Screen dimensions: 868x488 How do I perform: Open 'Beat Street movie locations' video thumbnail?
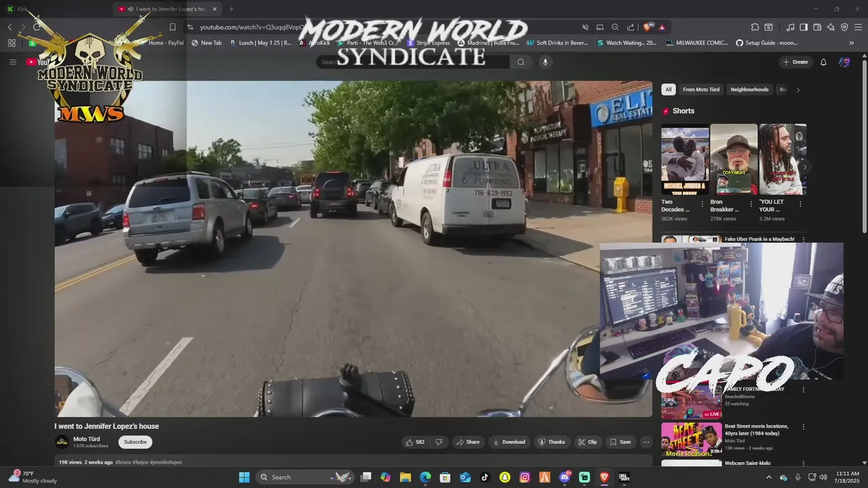pos(692,439)
